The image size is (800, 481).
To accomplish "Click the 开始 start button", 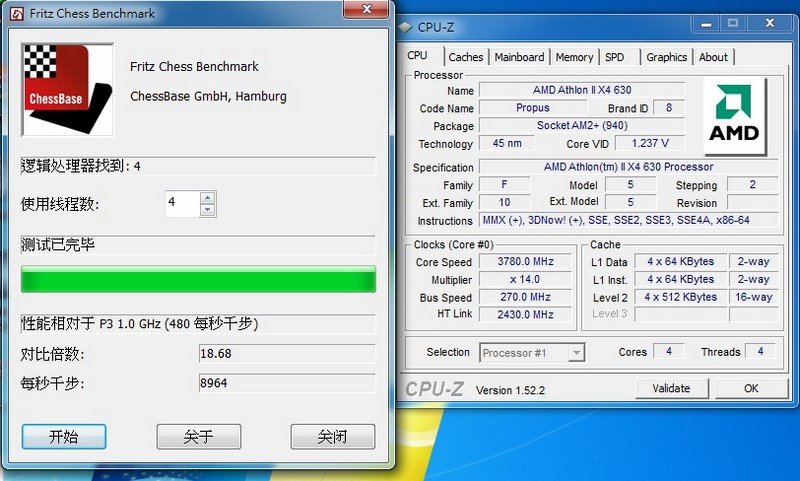I will [x=64, y=437].
